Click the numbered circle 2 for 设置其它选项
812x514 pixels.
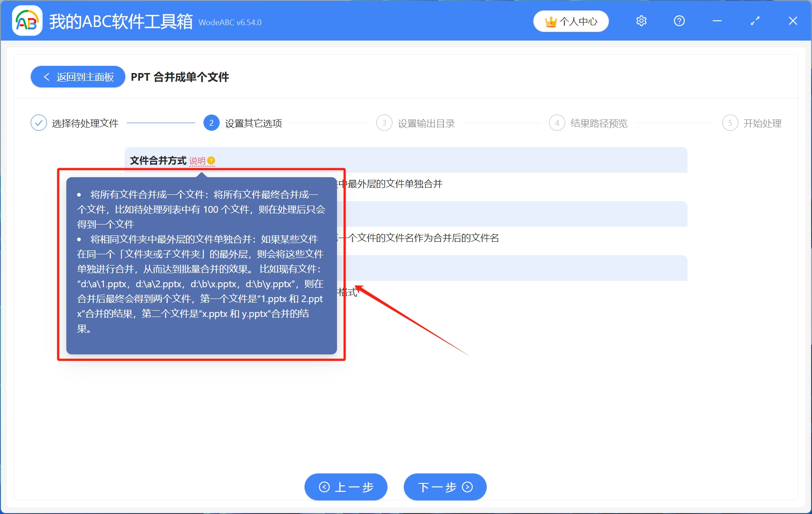click(x=211, y=123)
